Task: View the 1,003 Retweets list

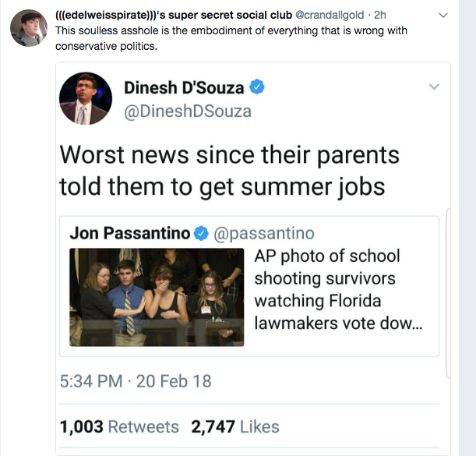Action: click(x=119, y=426)
